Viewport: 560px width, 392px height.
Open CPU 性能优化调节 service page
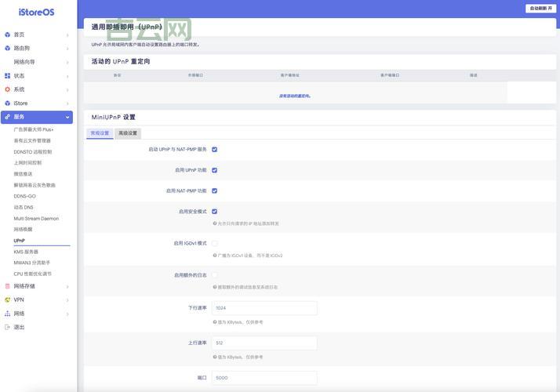pos(32,274)
